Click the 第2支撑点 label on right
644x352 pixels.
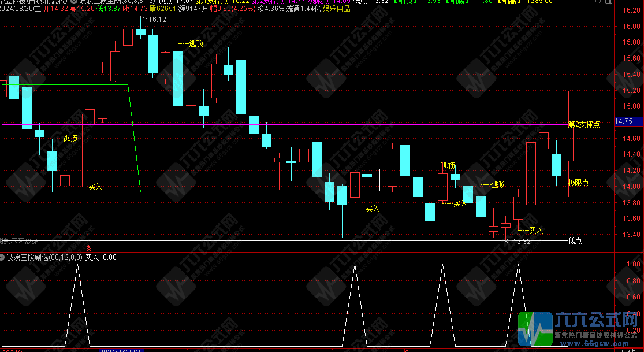click(x=583, y=124)
